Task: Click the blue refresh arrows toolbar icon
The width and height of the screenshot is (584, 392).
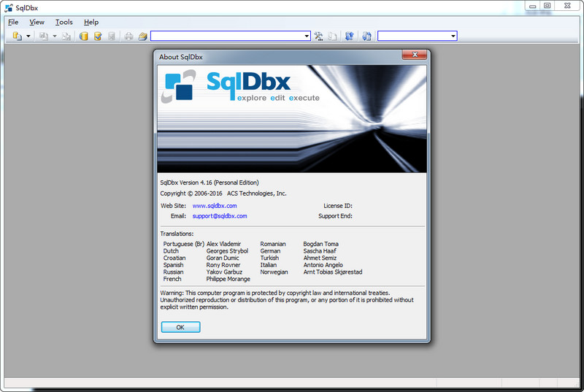Action: (367, 36)
